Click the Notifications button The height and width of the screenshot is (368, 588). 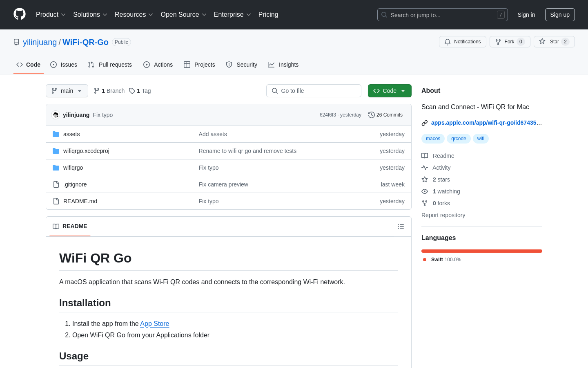point(463,42)
